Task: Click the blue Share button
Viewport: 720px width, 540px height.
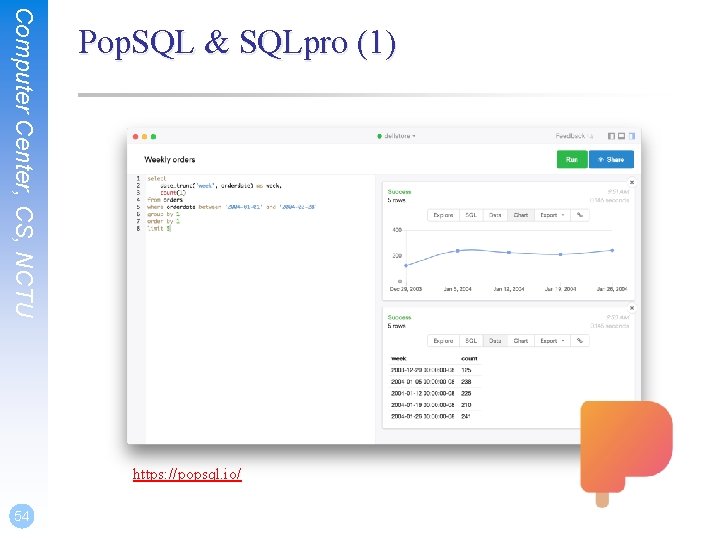Action: 611,159
